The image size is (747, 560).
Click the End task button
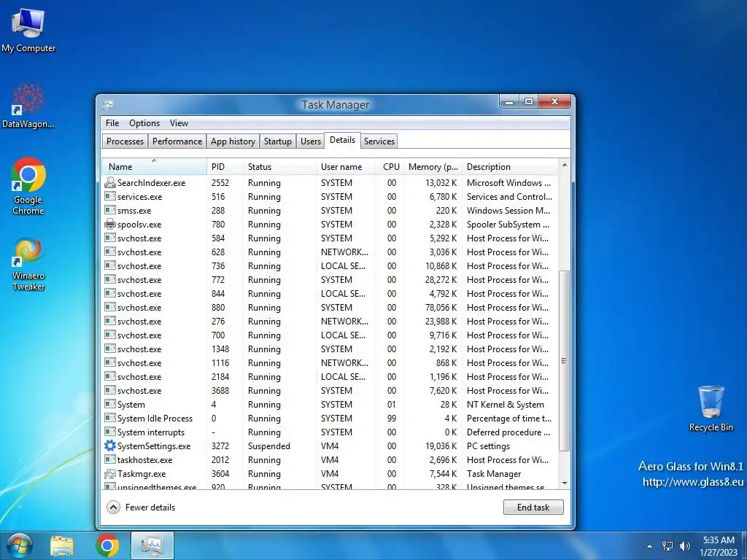[x=533, y=507]
